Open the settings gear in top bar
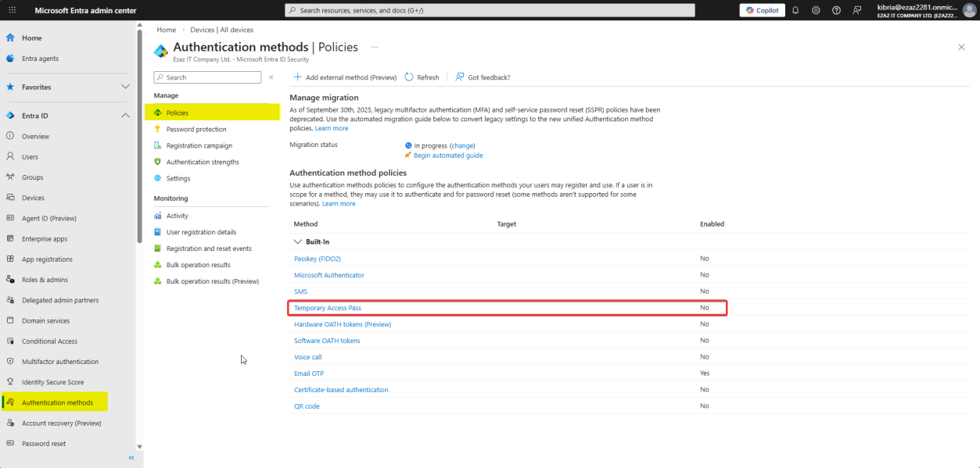Screen dimensions: 980x468 tap(816, 10)
